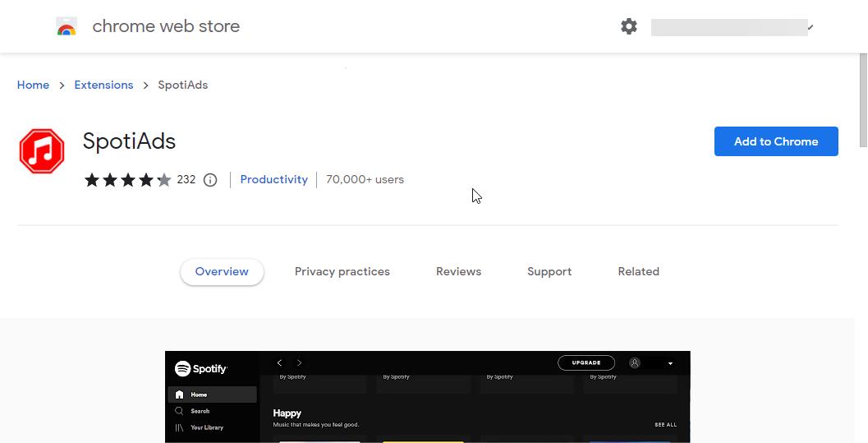Switch to the Reviews tab
The height and width of the screenshot is (443, 868).
pos(458,272)
